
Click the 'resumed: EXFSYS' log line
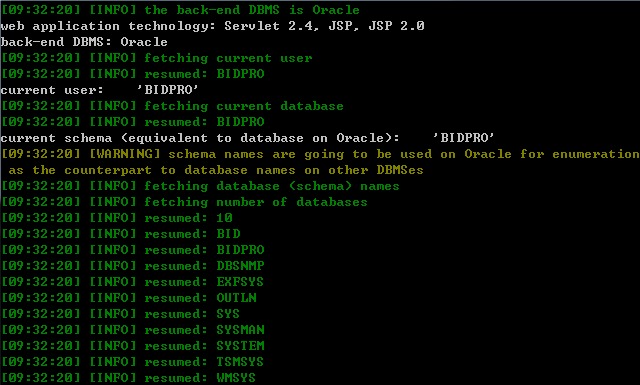point(132,282)
